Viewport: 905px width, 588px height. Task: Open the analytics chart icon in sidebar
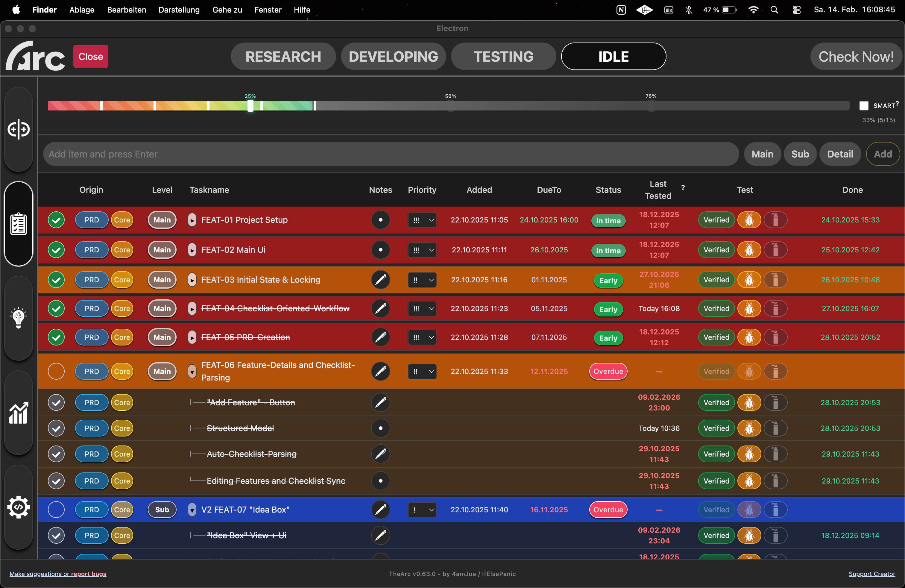click(x=18, y=413)
